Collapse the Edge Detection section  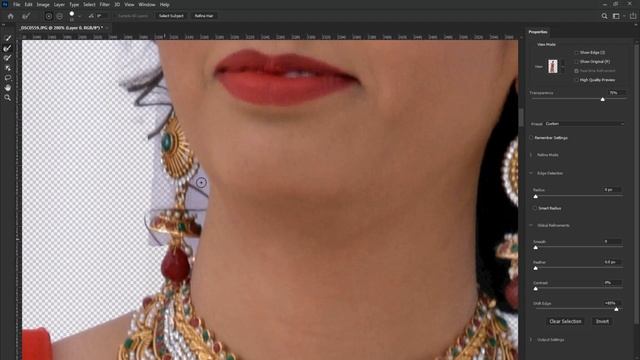[x=531, y=173]
